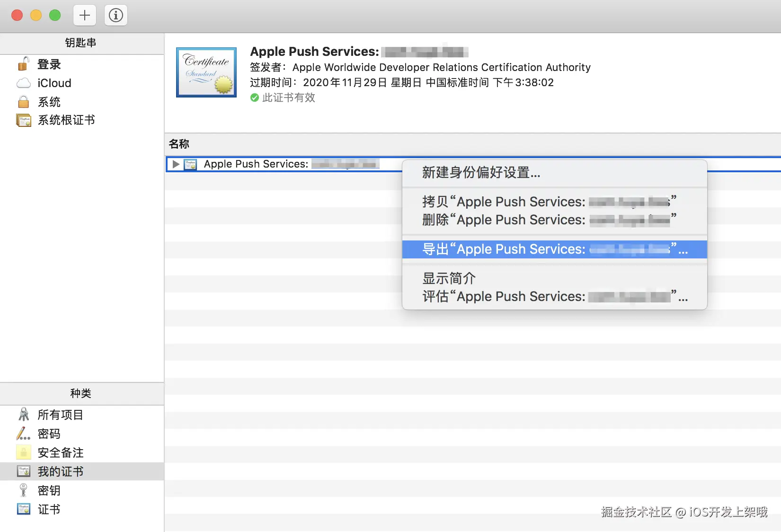
Task: Click the large Certificate Standard thumbnail
Action: point(206,72)
